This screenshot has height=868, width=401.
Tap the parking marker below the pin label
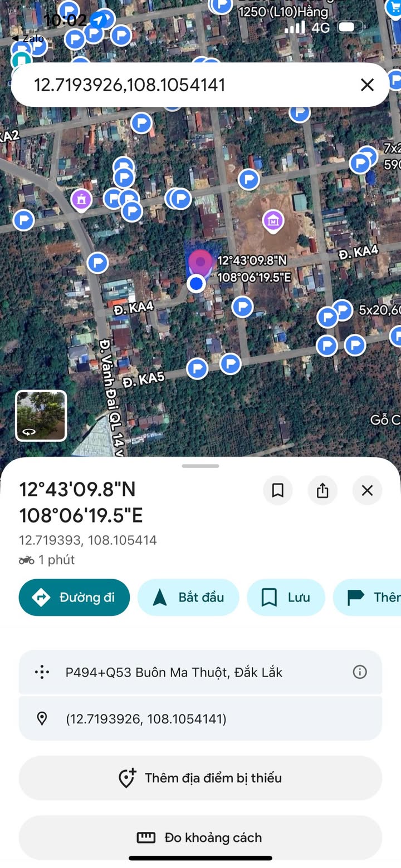(242, 306)
